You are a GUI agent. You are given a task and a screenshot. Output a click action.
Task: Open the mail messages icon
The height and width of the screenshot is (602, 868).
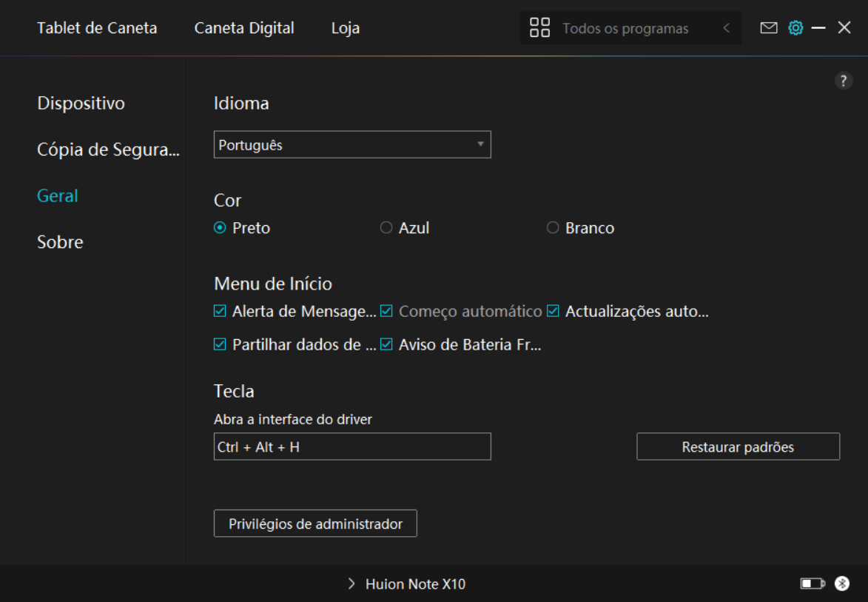[769, 28]
